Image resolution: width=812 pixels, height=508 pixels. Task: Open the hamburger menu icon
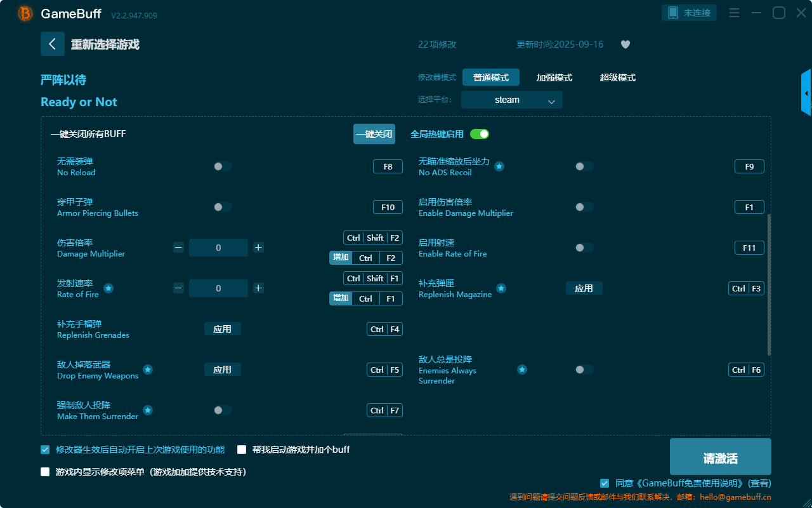[x=734, y=13]
